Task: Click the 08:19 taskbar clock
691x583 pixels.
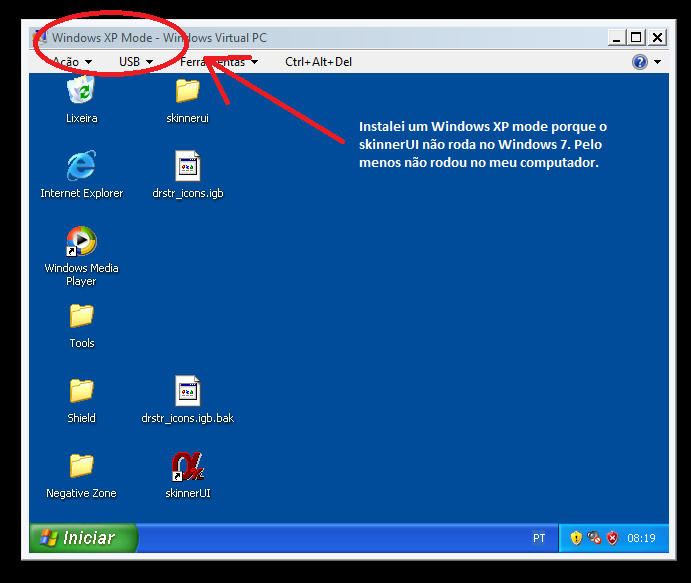Action: 641,538
